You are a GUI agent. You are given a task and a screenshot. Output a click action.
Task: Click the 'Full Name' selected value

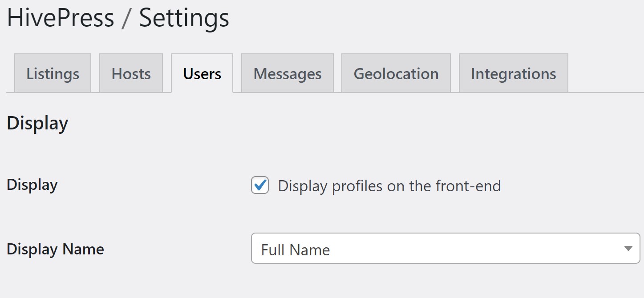click(x=296, y=250)
